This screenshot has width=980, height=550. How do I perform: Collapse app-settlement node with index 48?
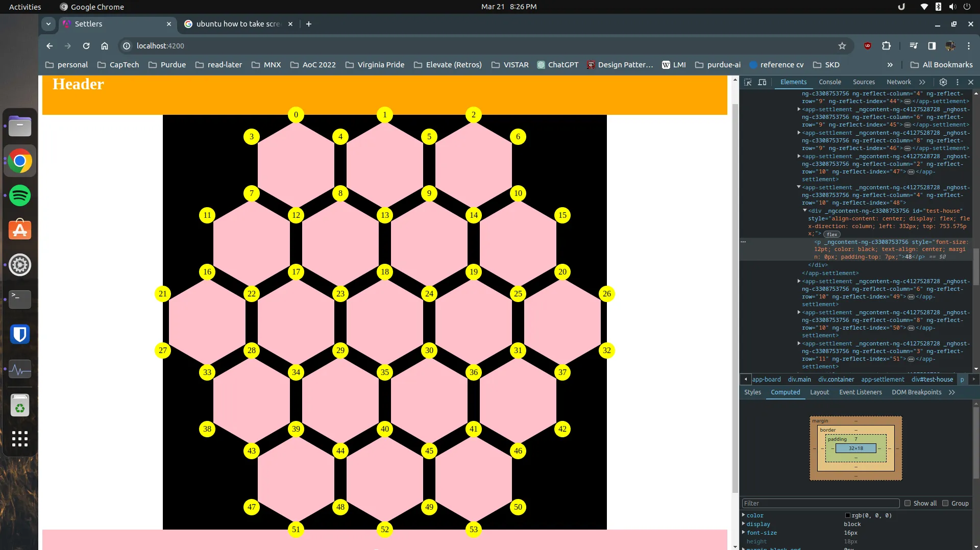tap(799, 187)
